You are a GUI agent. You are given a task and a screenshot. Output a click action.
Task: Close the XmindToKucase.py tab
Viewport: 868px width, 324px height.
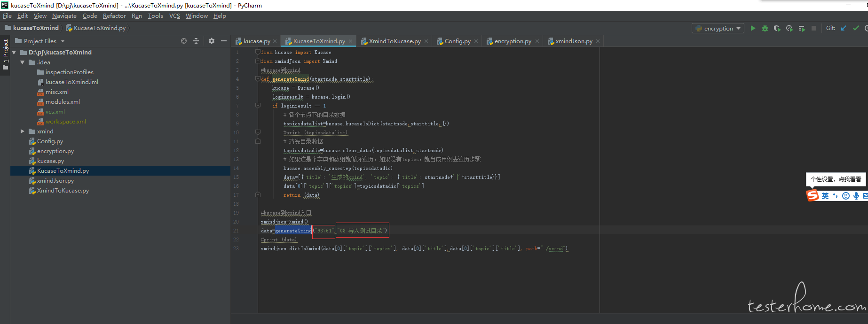(x=426, y=41)
